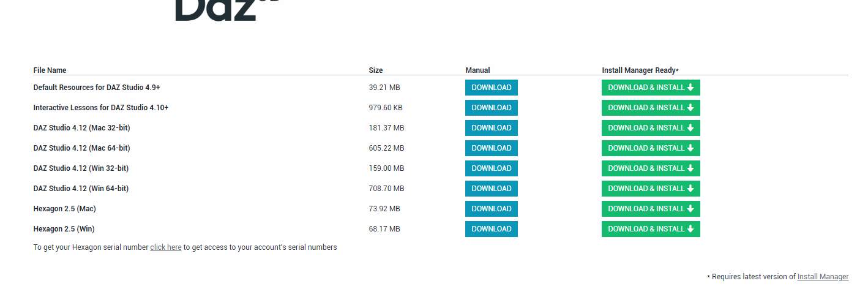
Task: Click the Install Manager Ready column header
Action: pyautogui.click(x=640, y=70)
